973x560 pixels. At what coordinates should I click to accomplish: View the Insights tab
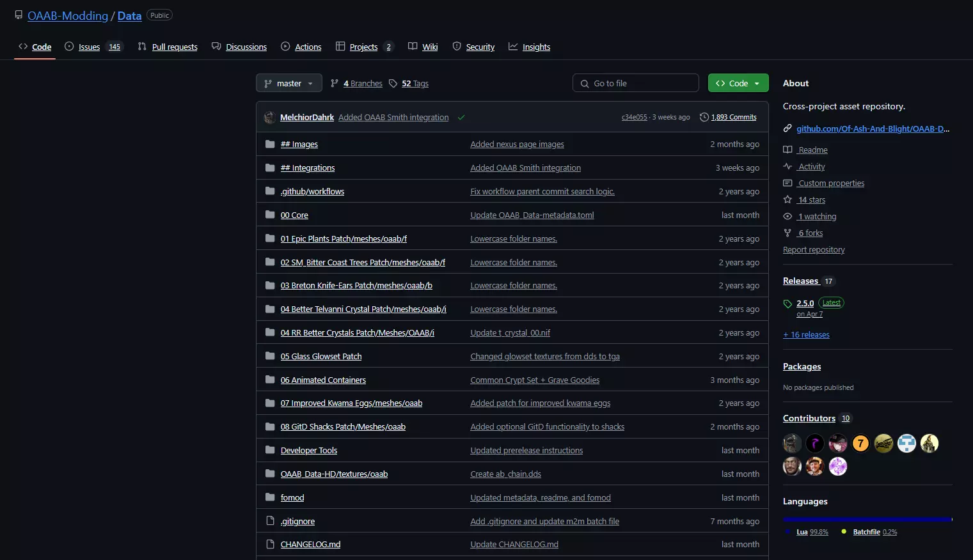(529, 47)
